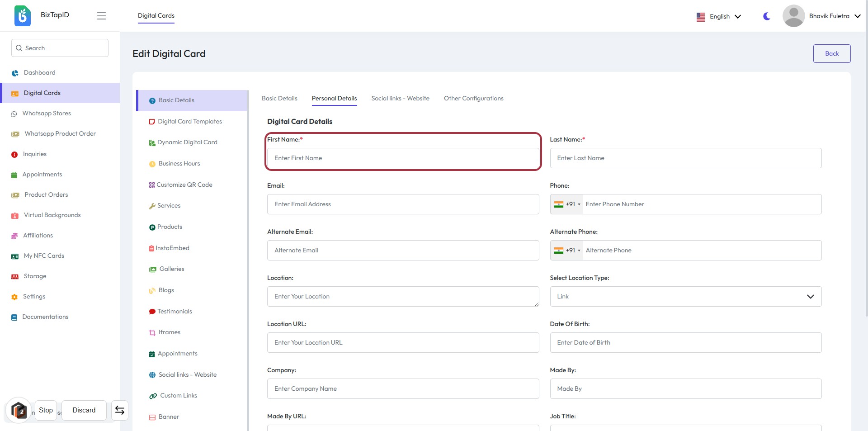868x431 pixels.
Task: Click the Back button
Action: [x=831, y=53]
